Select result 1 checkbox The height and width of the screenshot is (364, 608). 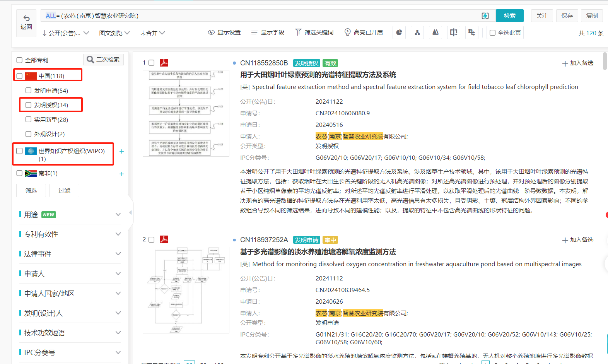tap(152, 63)
